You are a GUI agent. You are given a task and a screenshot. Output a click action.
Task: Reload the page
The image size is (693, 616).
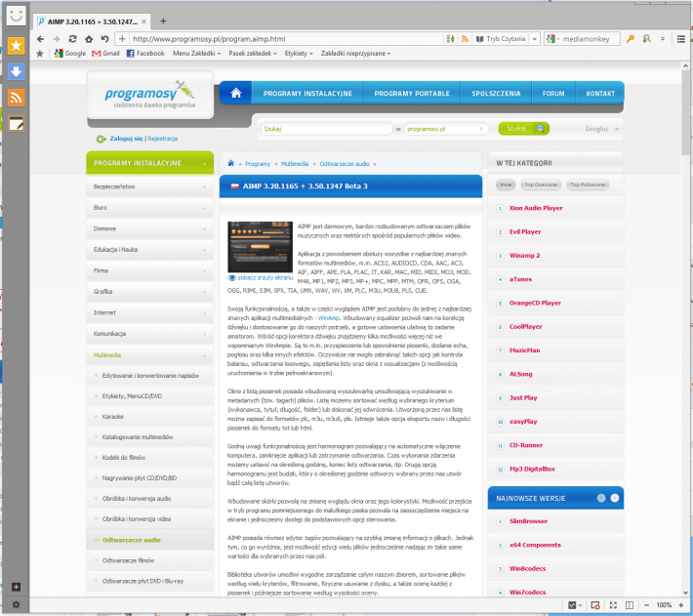[x=72, y=39]
